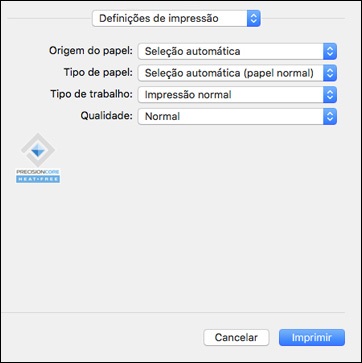Click the blue Heat-Free badge
Screen dimensions: 362x363
(x=38, y=179)
